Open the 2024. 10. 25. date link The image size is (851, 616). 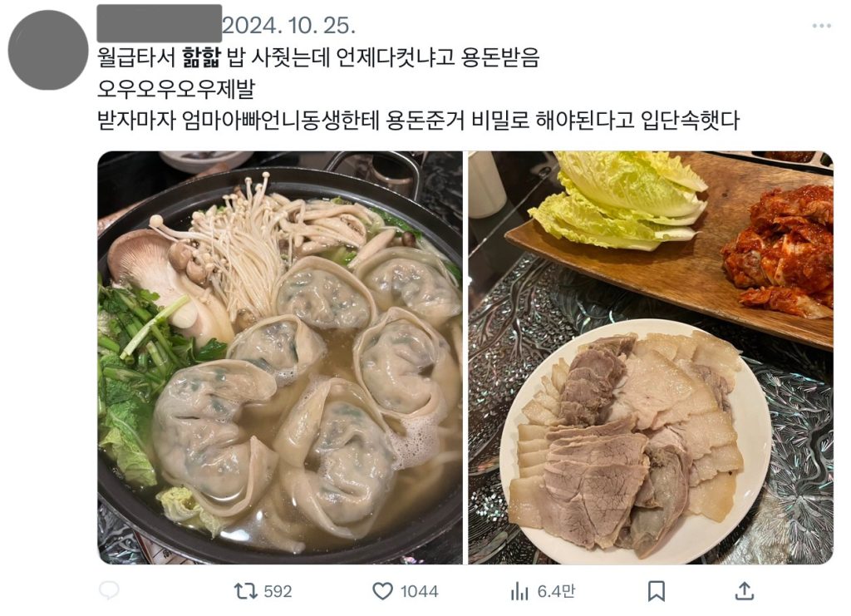click(x=289, y=26)
